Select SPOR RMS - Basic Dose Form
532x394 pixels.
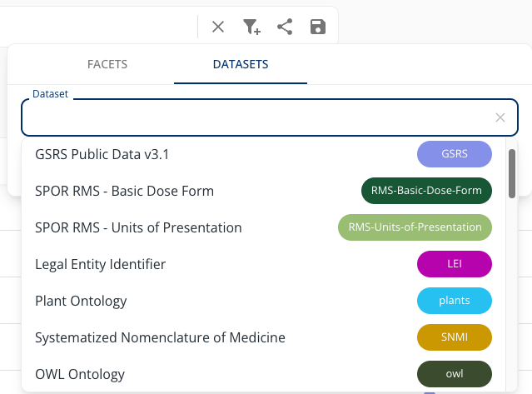[x=124, y=191]
